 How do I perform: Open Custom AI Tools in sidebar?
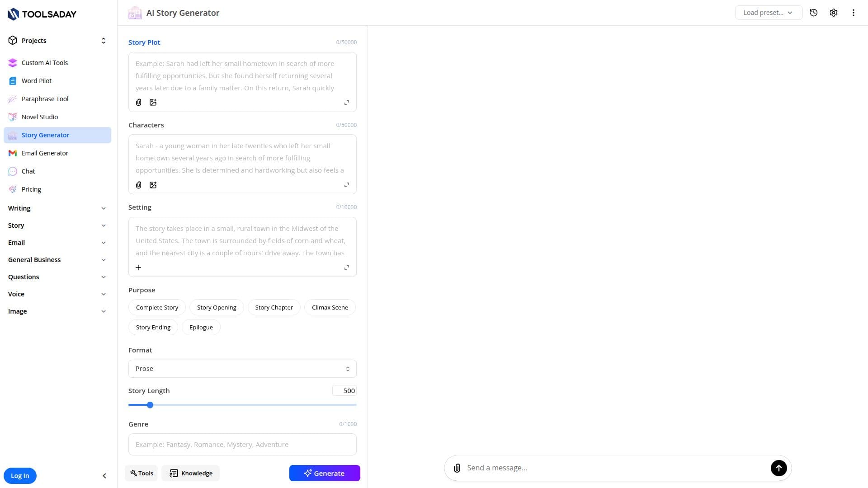57,63
